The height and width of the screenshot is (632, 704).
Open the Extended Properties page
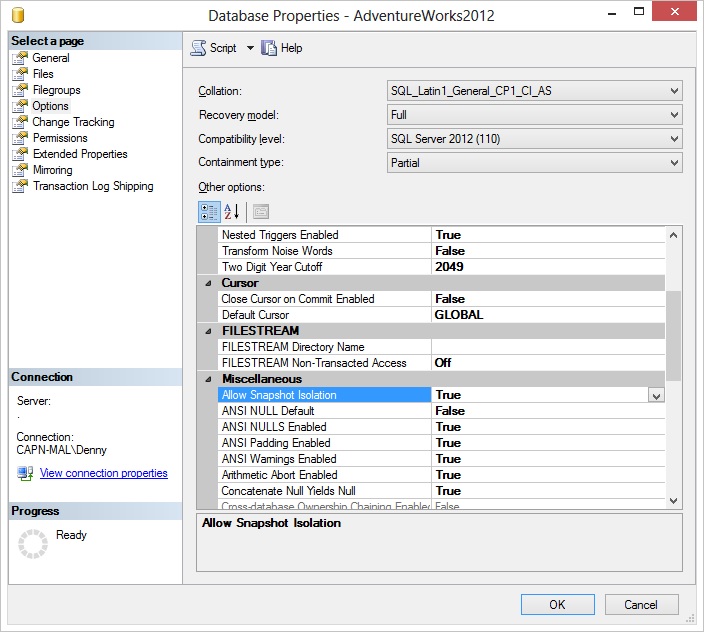pos(80,154)
